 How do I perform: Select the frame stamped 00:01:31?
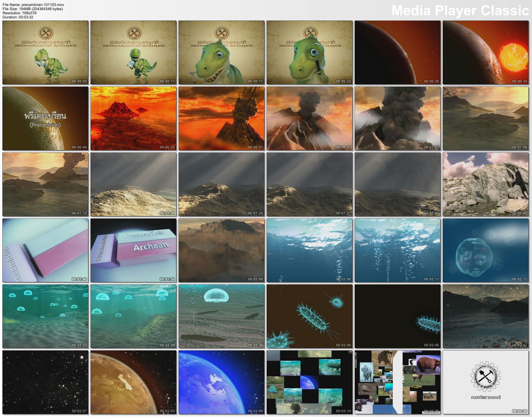pos(310,184)
